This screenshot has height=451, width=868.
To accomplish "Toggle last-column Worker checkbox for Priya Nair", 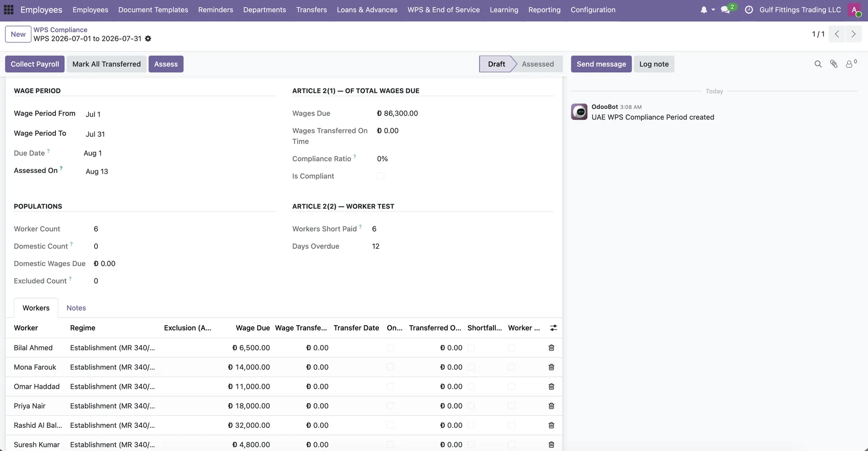I will coord(512,406).
